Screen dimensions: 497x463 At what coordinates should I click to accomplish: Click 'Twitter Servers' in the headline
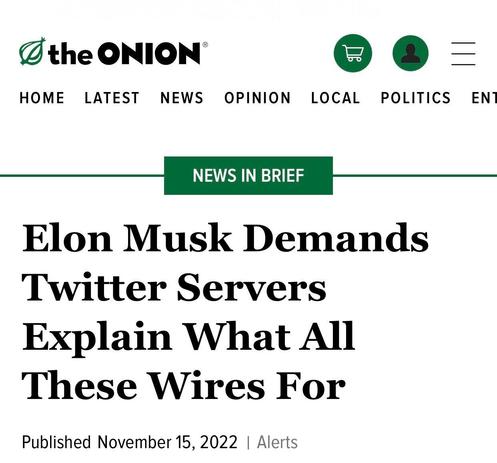click(x=174, y=287)
